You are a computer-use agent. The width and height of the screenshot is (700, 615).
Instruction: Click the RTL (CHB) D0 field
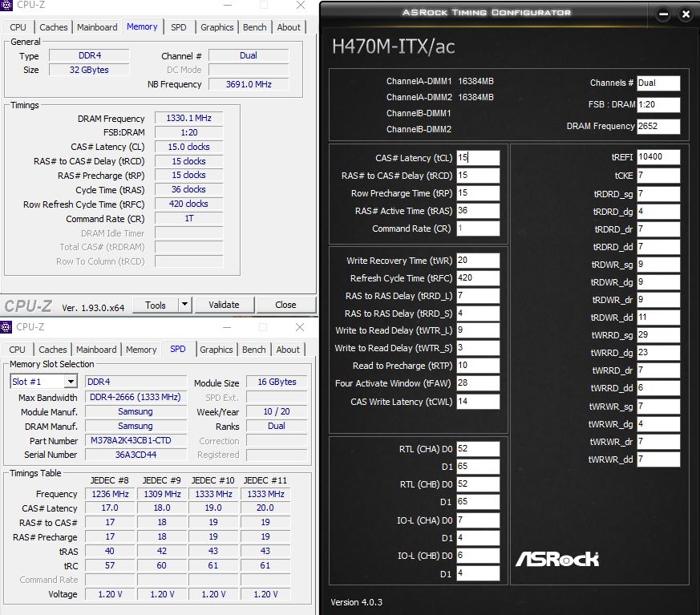click(x=478, y=484)
